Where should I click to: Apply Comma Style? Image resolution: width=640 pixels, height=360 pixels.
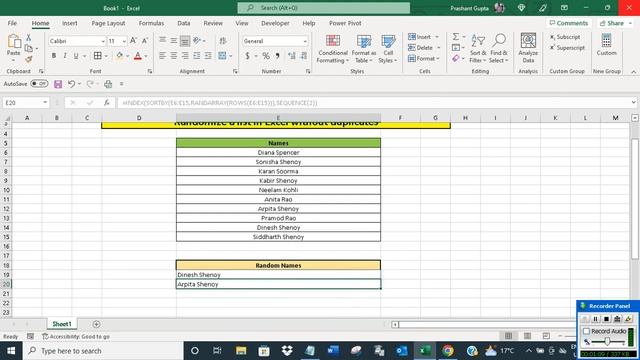tap(278, 56)
